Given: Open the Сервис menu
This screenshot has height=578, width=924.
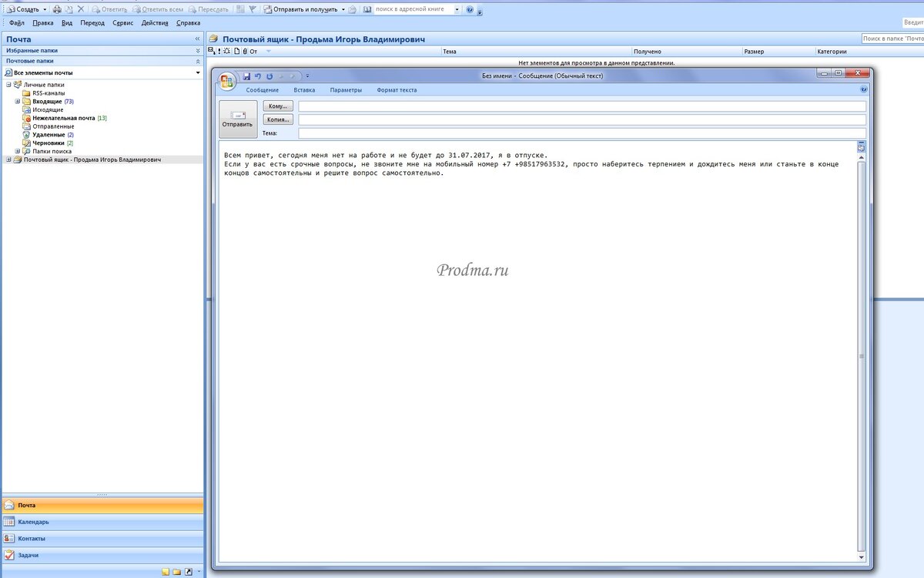Looking at the screenshot, I should 122,23.
